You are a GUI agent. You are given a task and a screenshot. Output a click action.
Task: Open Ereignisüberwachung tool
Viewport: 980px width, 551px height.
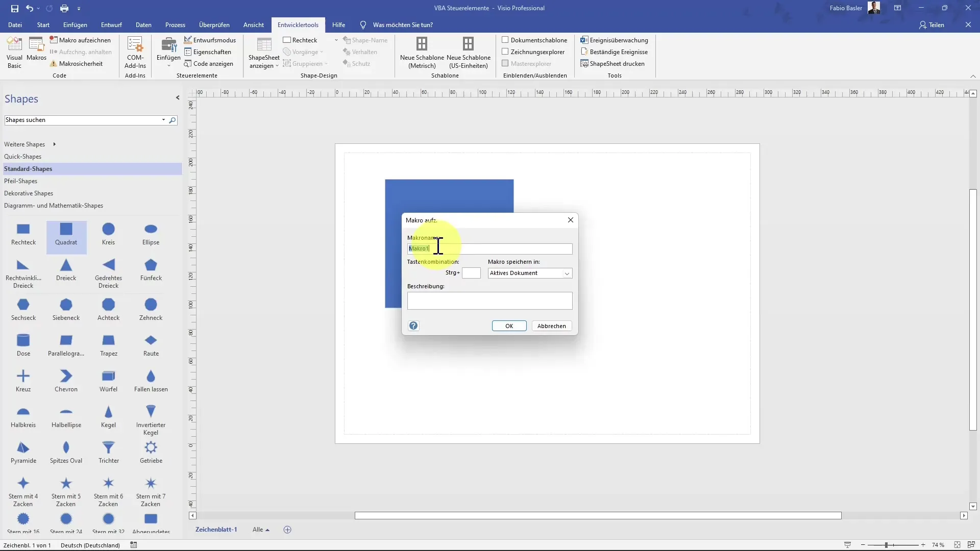pyautogui.click(x=614, y=40)
